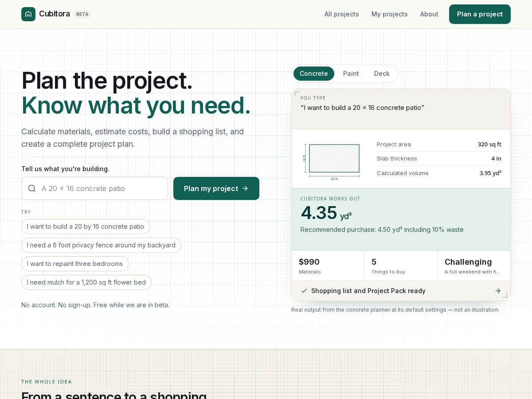Select the Concrete tab
Image resolution: width=532 pixels, height=399 pixels.
point(314,74)
